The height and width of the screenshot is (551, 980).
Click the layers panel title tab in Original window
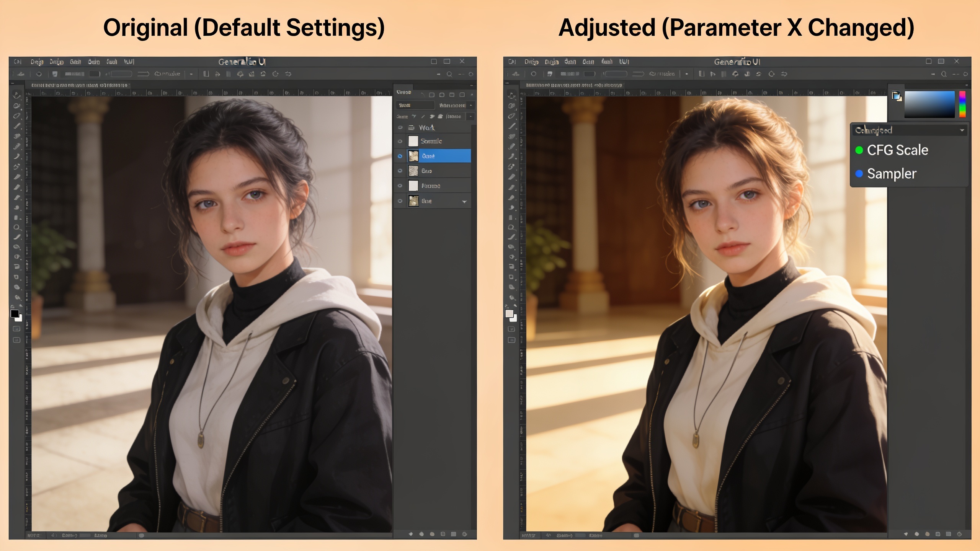click(x=404, y=92)
